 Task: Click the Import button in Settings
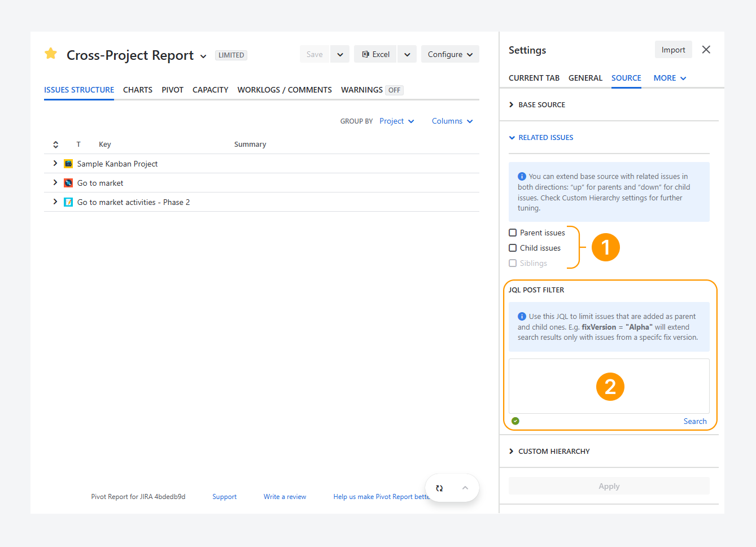tap(674, 50)
